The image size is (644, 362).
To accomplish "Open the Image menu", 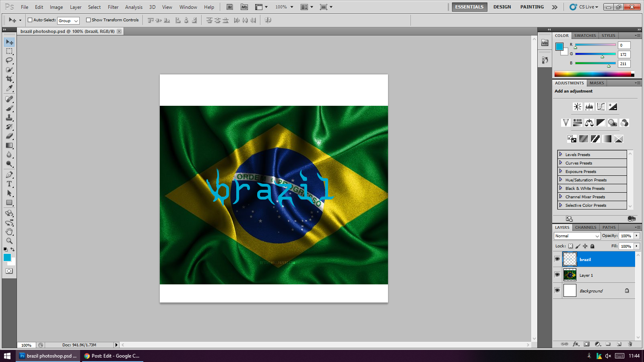I will coord(56,7).
